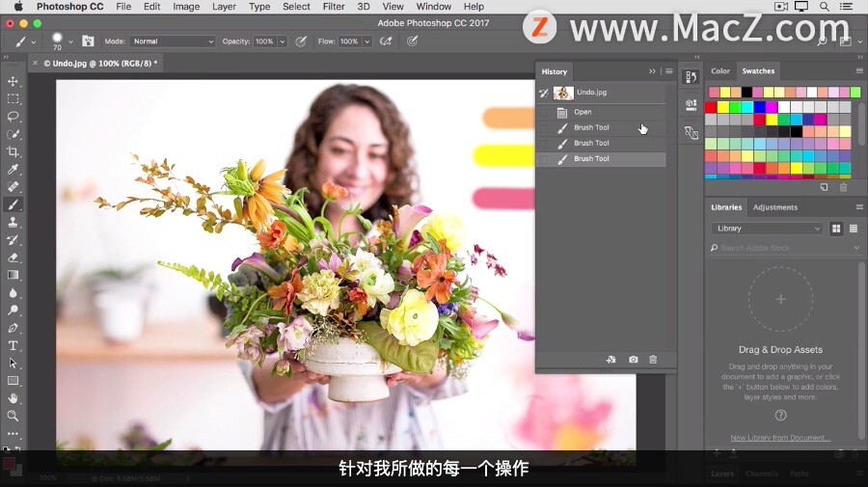Open the Filter menu
This screenshot has width=868, height=487.
coord(334,7)
